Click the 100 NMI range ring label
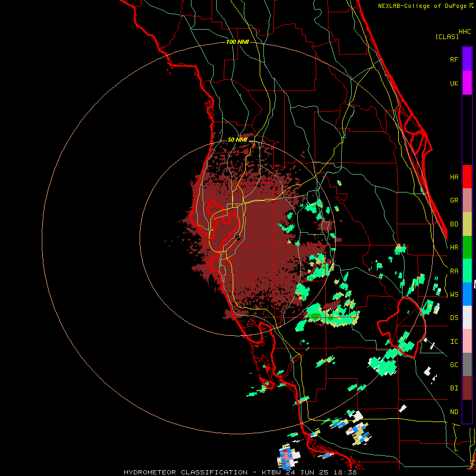 [x=237, y=42]
